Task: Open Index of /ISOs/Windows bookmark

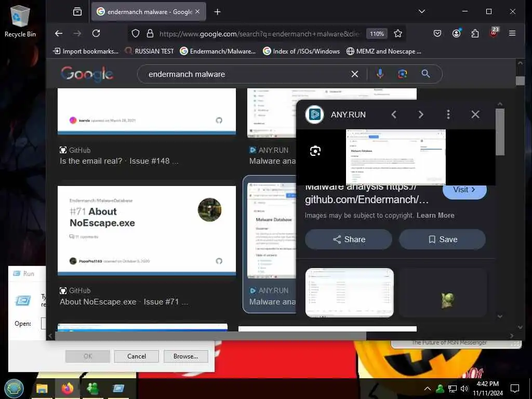Action: click(301, 51)
